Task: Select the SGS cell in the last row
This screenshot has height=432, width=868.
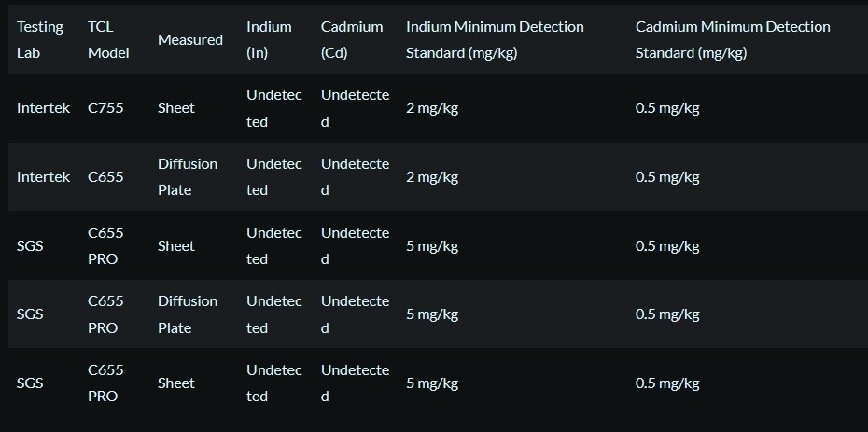Action: (x=30, y=383)
